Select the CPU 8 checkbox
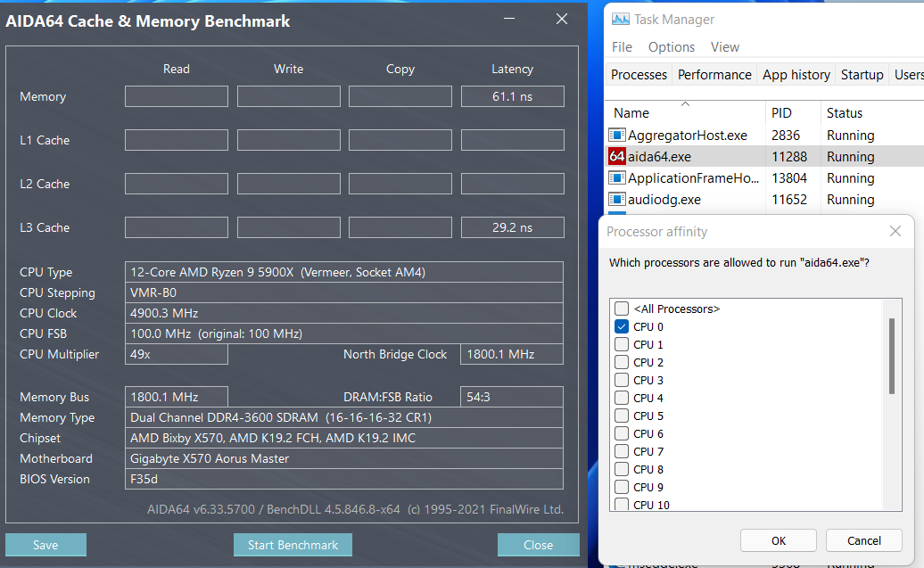The width and height of the screenshot is (924, 568). coord(621,469)
